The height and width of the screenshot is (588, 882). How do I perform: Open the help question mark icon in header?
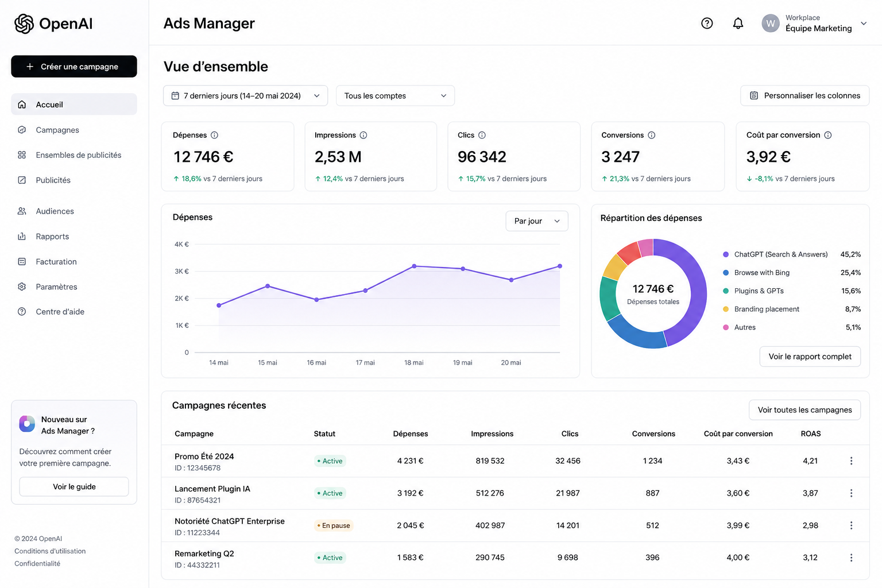(707, 23)
